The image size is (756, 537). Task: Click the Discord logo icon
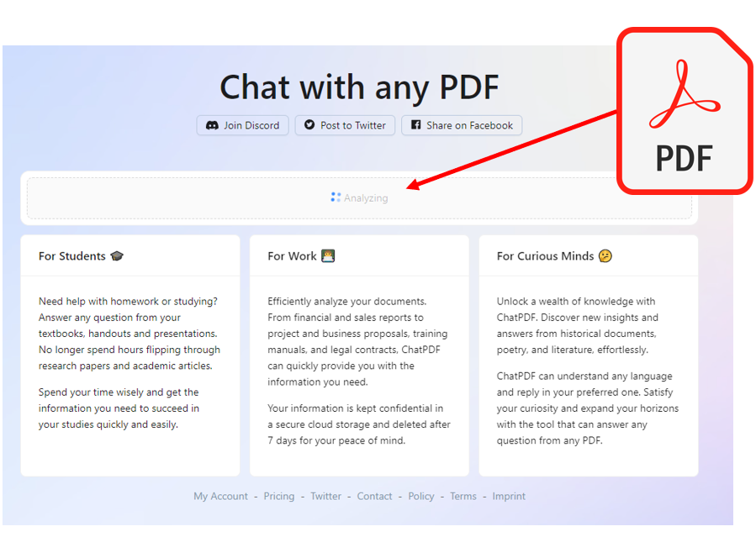pos(212,125)
